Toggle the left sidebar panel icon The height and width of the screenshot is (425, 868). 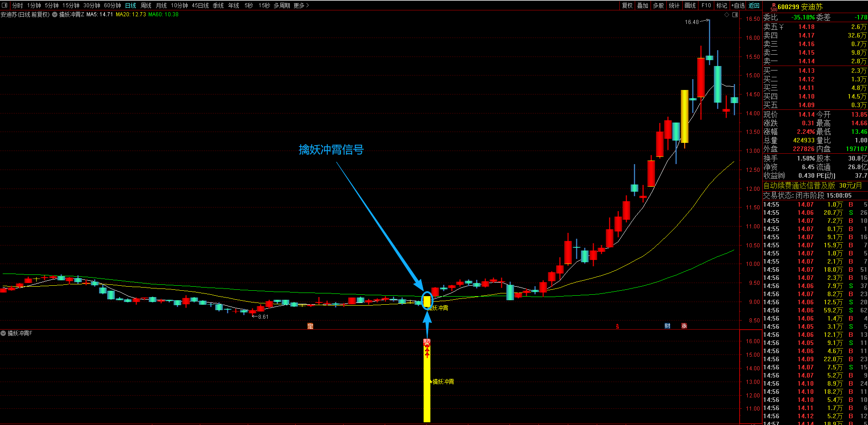click(5, 5)
